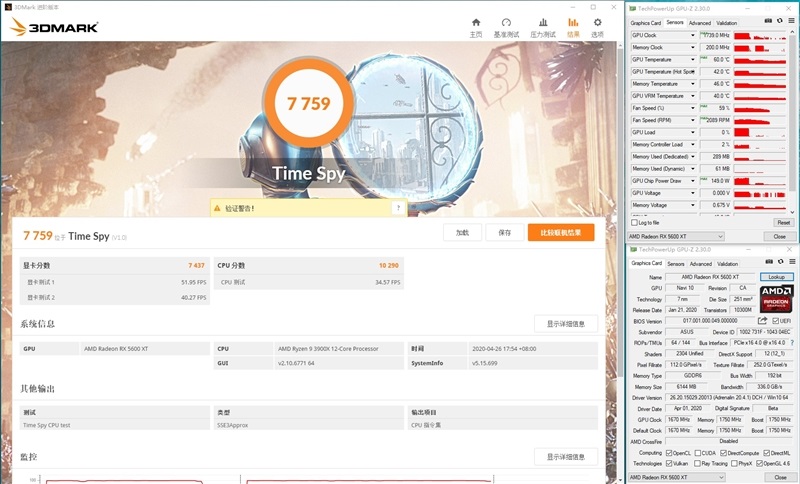Click the Close button in the Sensors GPU-Z window
The height and width of the screenshot is (484, 800).
779,237
